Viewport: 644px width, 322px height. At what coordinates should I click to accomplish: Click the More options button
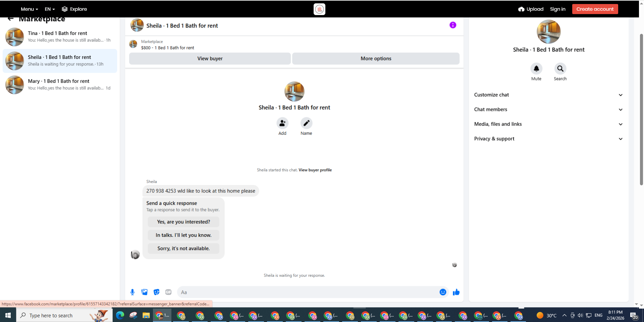point(376,59)
